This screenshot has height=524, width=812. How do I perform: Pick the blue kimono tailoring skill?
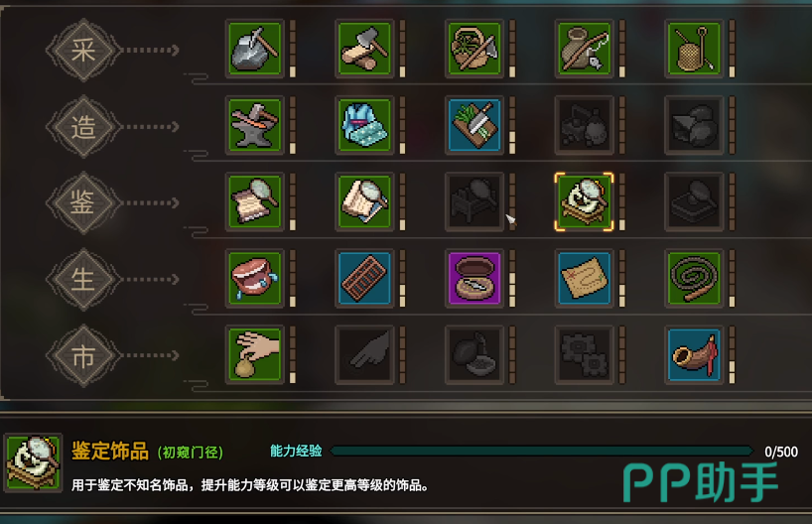tap(364, 125)
